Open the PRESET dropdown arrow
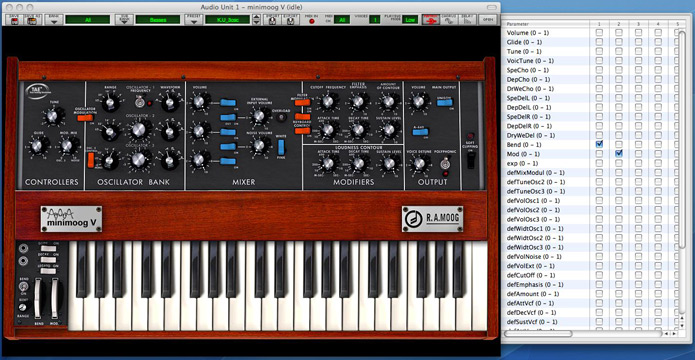 coord(194,20)
